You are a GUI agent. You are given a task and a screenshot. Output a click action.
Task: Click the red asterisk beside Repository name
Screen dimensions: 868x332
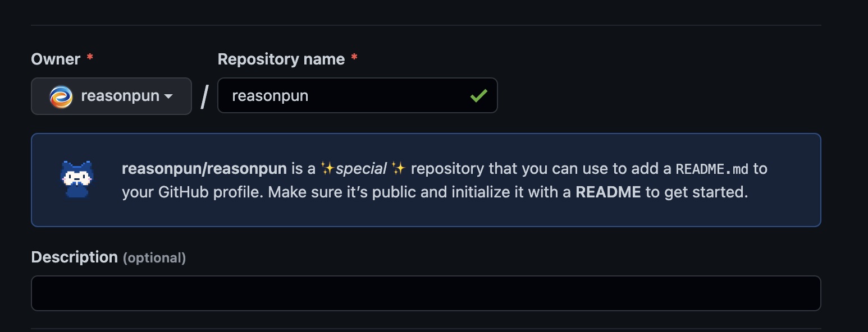click(x=354, y=58)
